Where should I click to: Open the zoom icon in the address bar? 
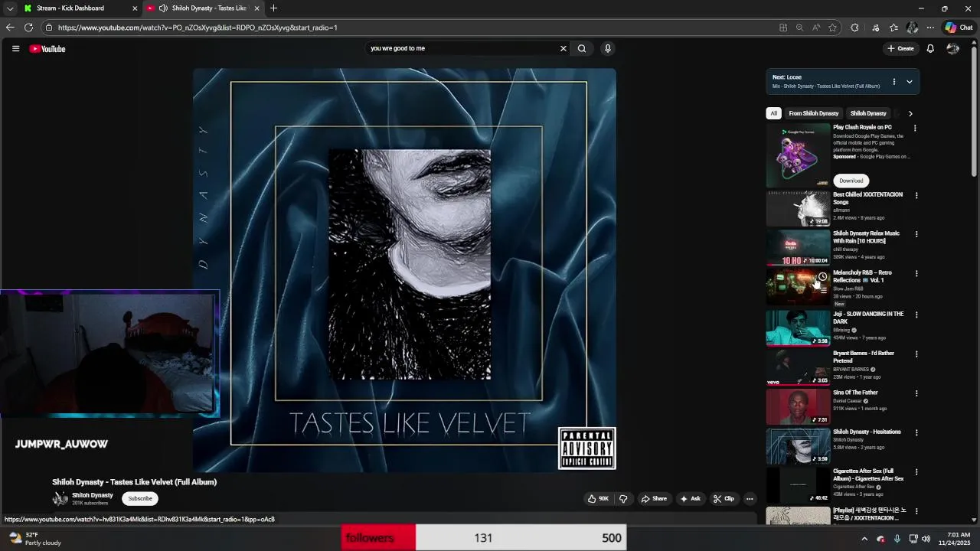pos(799,28)
